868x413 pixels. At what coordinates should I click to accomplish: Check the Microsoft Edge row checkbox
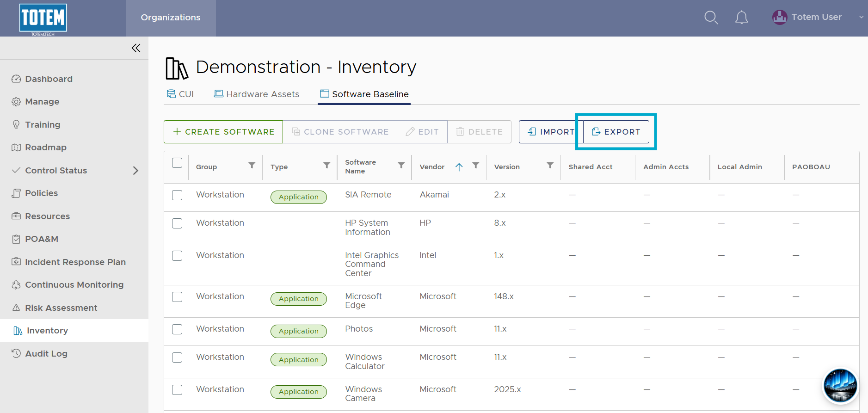click(x=177, y=297)
